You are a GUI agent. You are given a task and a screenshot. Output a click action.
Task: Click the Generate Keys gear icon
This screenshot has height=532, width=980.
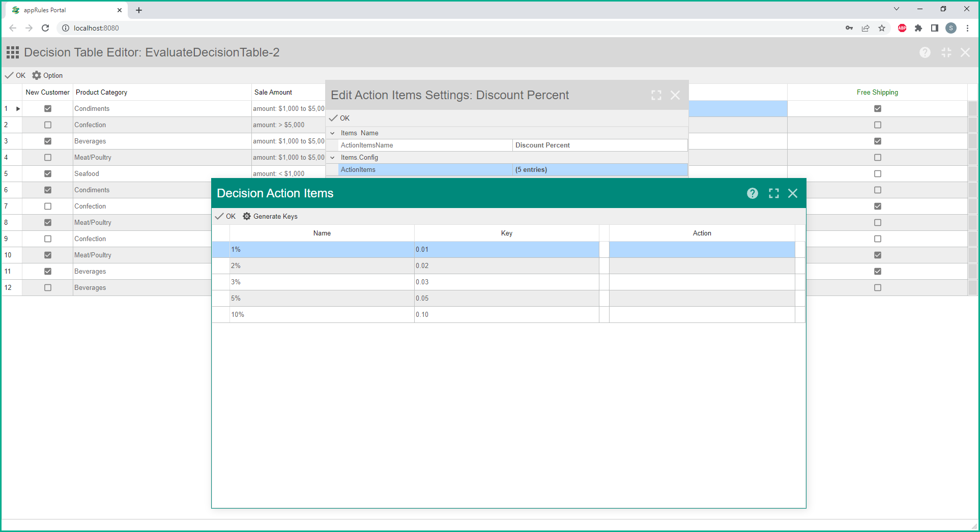coord(247,216)
